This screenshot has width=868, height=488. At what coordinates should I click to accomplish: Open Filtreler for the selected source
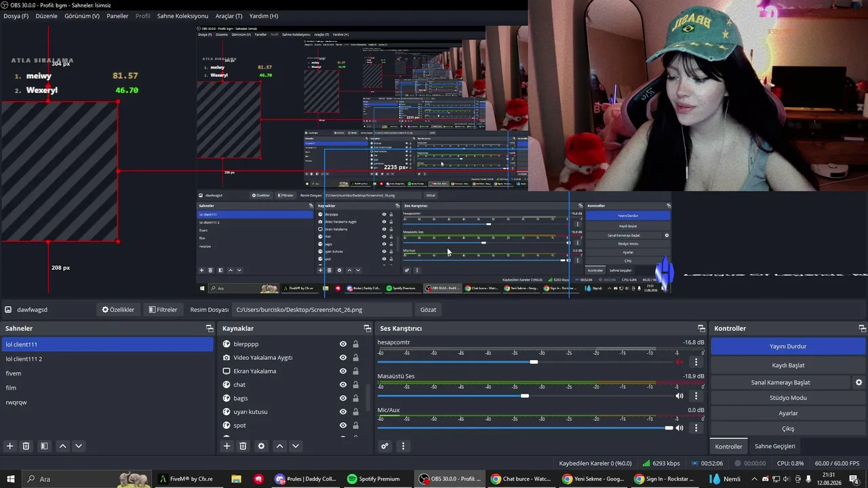click(x=163, y=310)
